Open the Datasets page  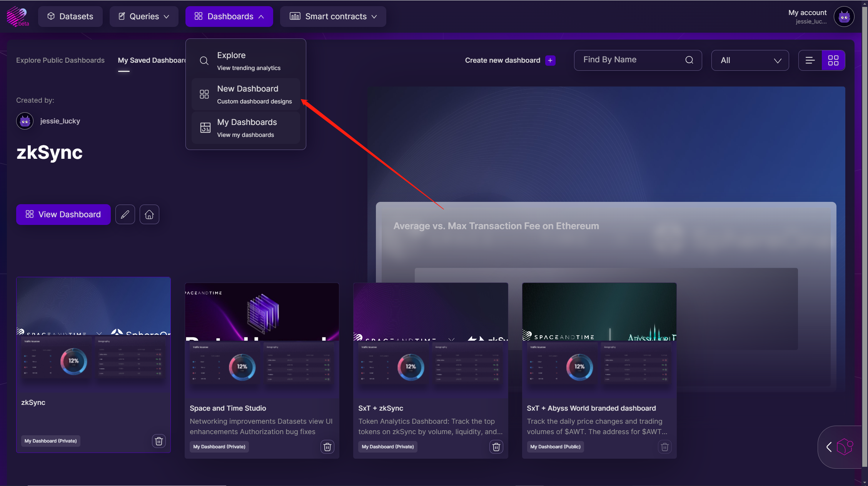point(70,17)
